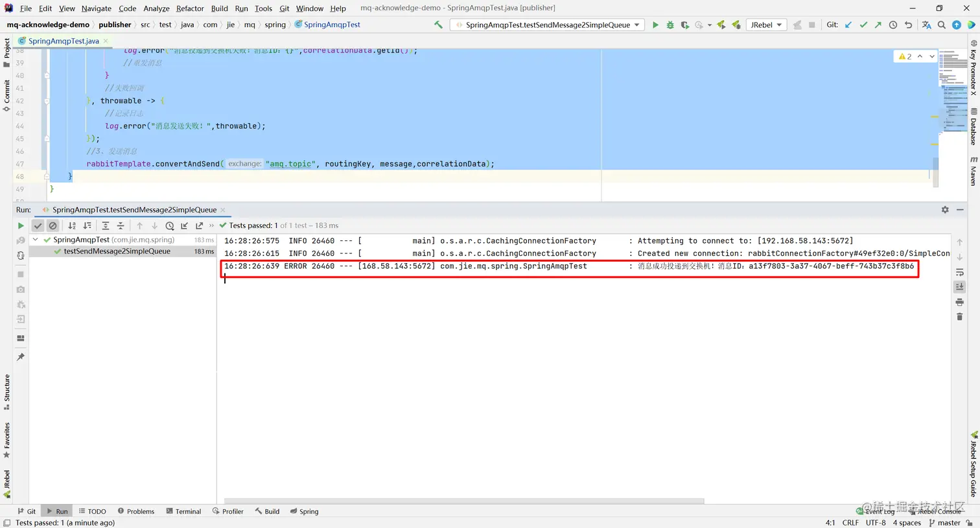Collapse the code fold at line 42

(47, 101)
